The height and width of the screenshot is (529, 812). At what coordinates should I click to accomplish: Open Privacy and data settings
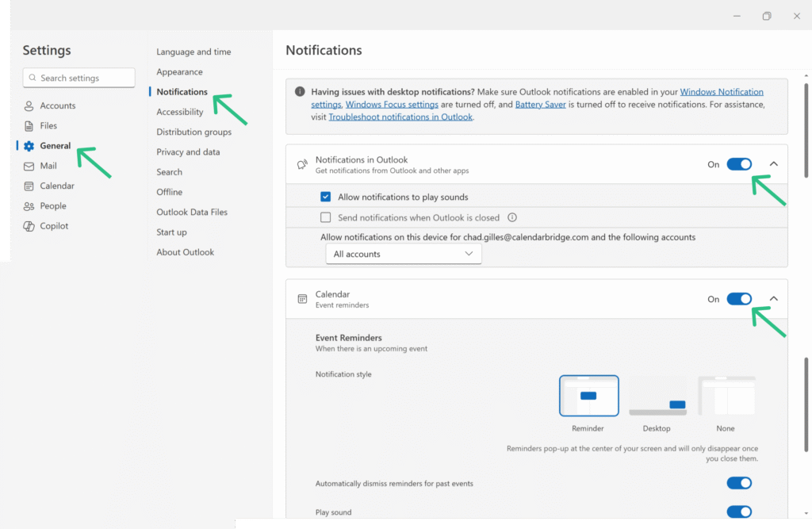click(188, 152)
